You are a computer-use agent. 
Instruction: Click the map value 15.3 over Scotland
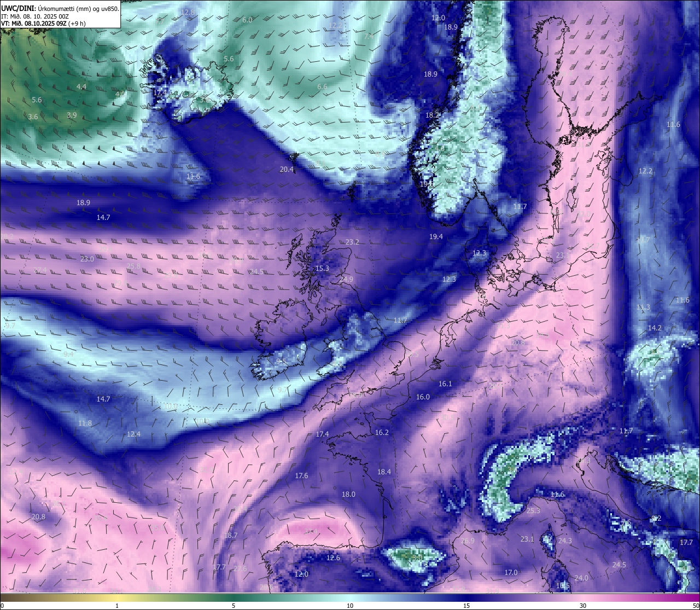pos(323,268)
